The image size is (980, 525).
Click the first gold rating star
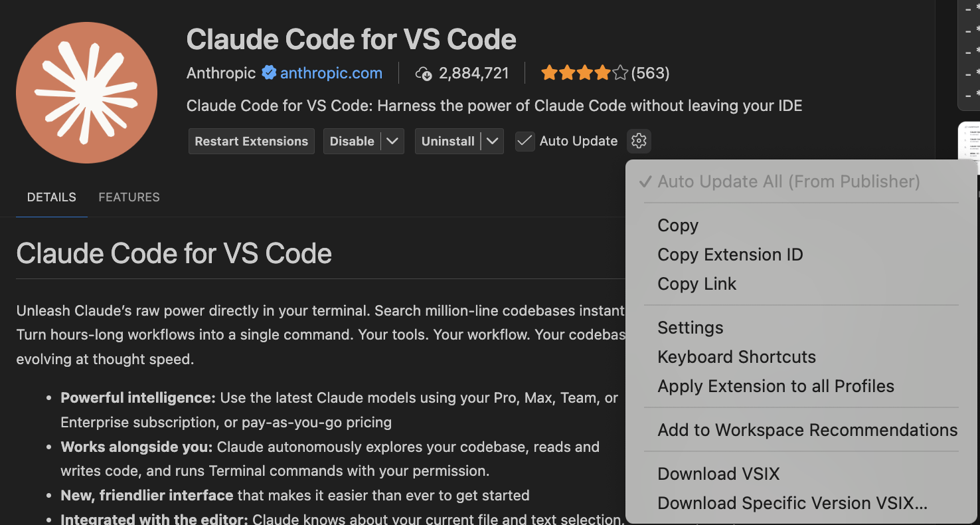tap(549, 72)
